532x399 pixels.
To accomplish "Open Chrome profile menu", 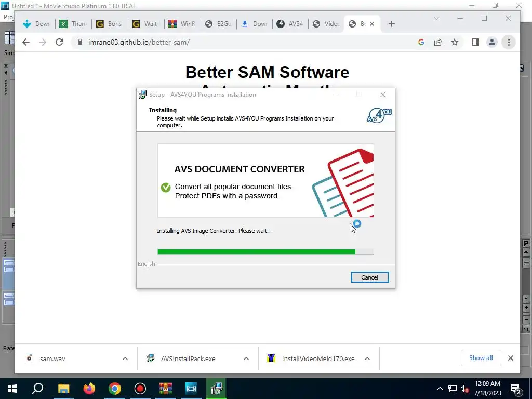I will (491, 42).
